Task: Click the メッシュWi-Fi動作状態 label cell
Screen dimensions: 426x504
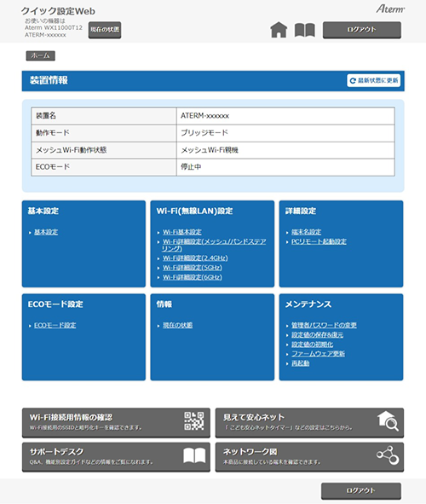Action: click(104, 150)
